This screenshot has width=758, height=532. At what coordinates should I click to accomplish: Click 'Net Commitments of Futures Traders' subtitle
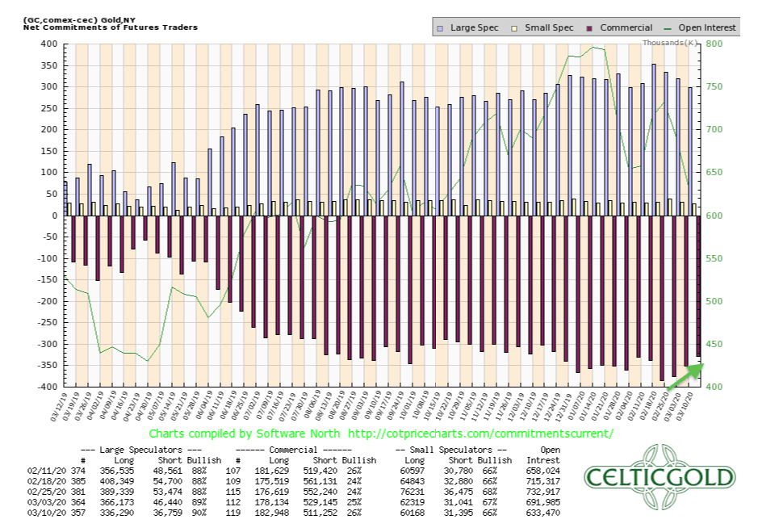103,27
